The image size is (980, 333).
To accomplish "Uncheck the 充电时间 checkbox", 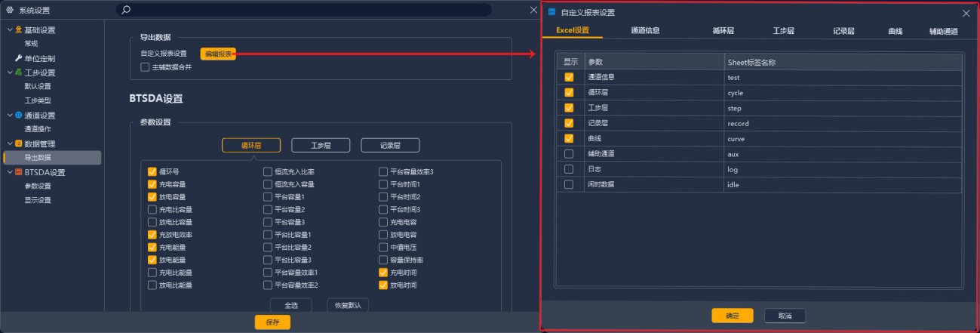I will 383,273.
